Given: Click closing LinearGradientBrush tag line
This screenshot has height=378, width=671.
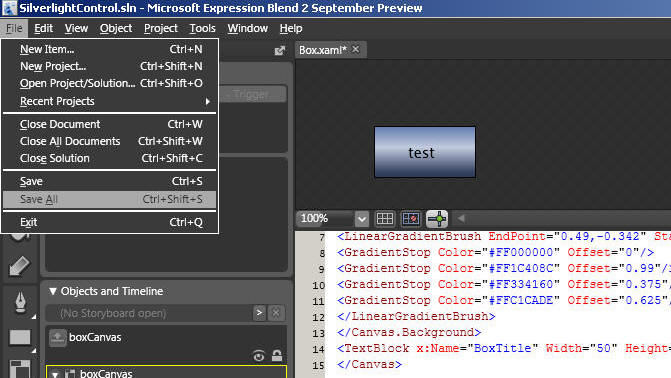Looking at the screenshot, I should tap(416, 316).
